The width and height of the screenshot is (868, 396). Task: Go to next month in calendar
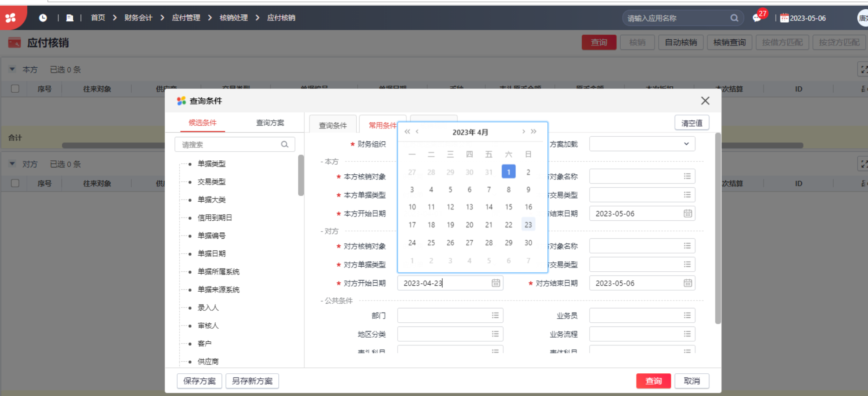click(x=523, y=132)
